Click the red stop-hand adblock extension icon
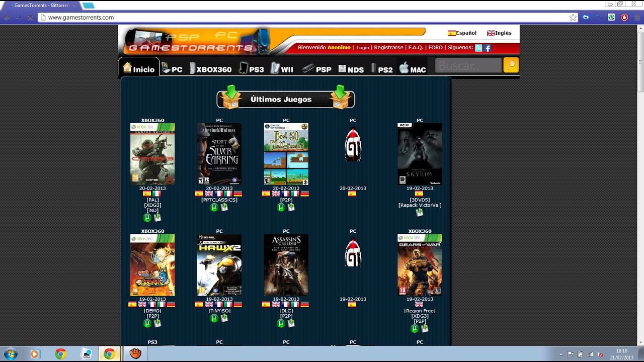644x362 pixels. click(x=624, y=17)
